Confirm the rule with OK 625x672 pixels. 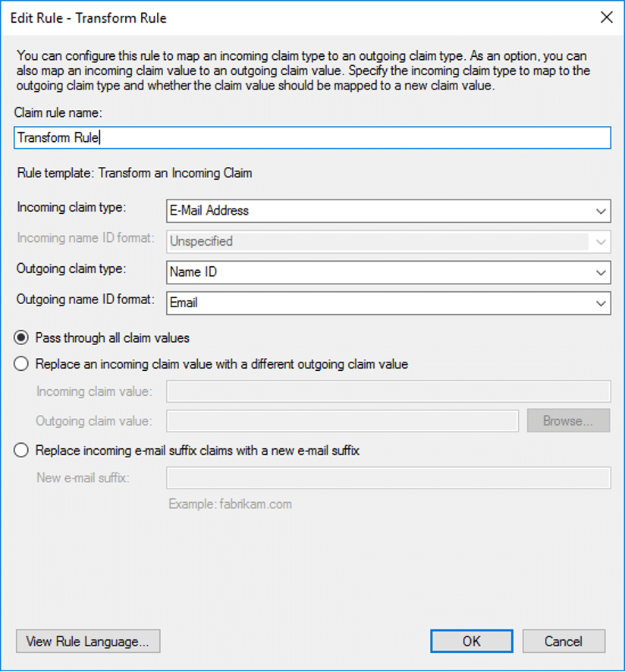(x=471, y=641)
